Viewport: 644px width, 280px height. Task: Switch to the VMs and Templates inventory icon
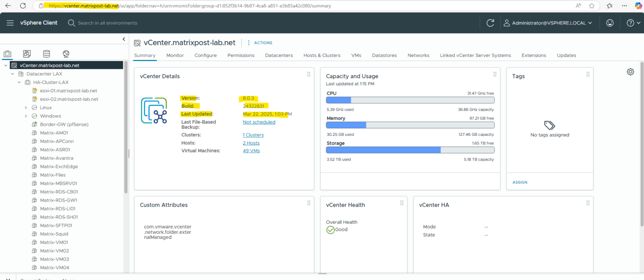(27, 54)
